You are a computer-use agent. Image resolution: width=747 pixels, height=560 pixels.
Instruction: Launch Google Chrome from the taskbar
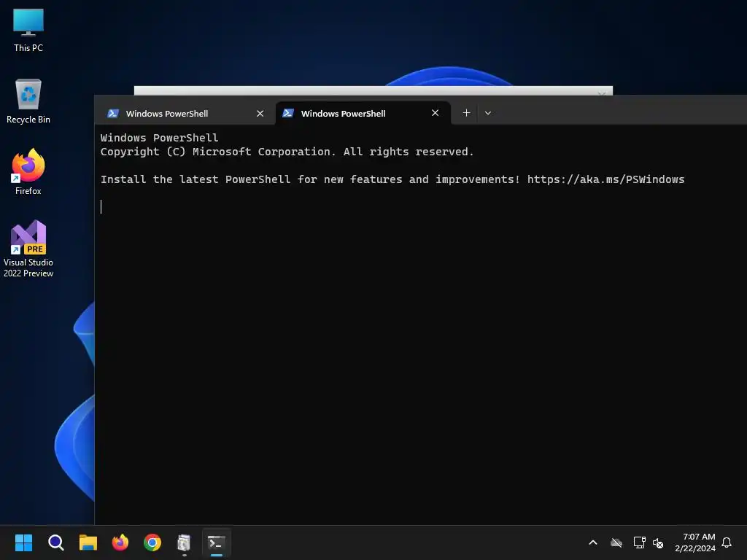click(x=152, y=542)
